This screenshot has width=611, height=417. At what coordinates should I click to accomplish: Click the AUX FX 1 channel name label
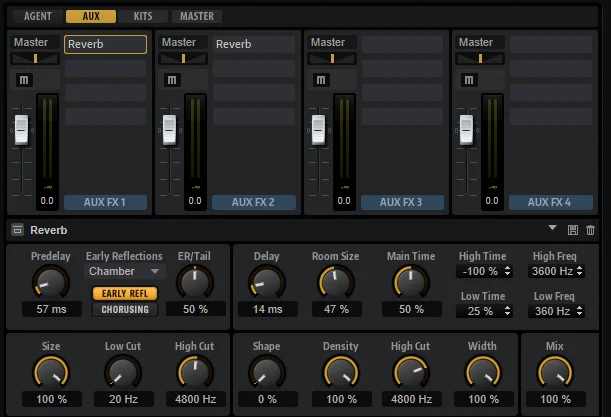pyautogui.click(x=105, y=202)
